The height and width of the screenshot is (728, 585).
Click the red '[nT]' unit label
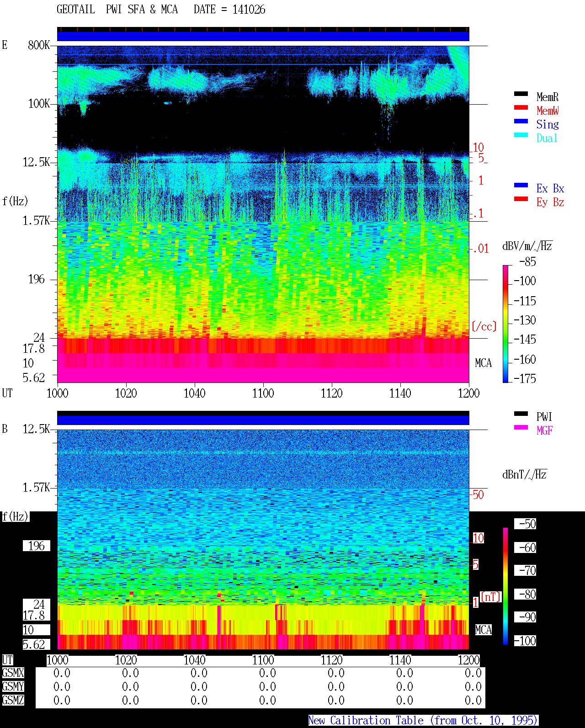[491, 597]
